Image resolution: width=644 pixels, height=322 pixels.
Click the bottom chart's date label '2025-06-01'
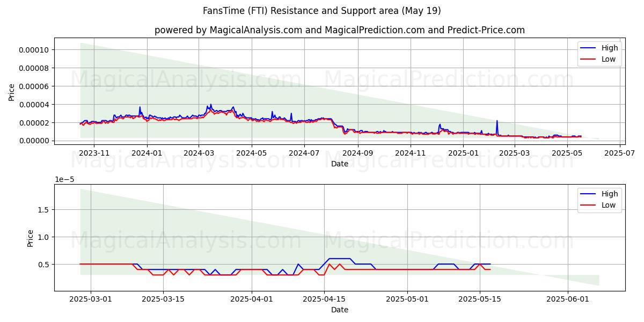tap(568, 299)
